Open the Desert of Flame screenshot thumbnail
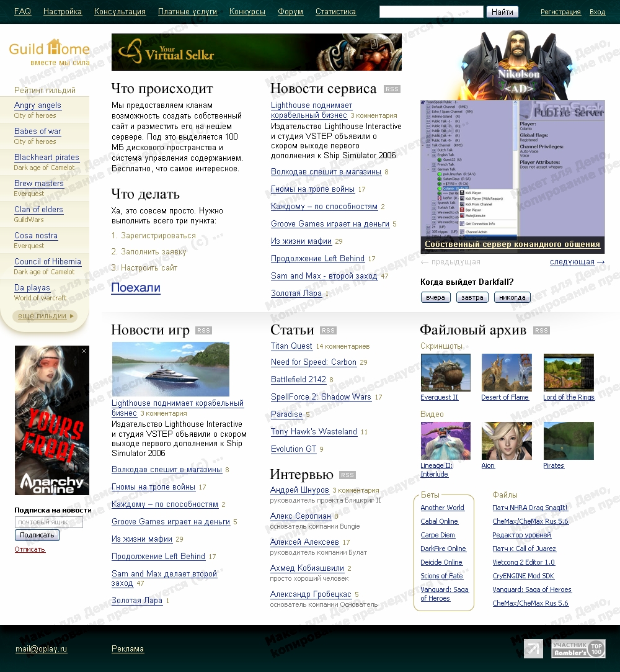The width and height of the screenshot is (620, 672). pyautogui.click(x=507, y=372)
